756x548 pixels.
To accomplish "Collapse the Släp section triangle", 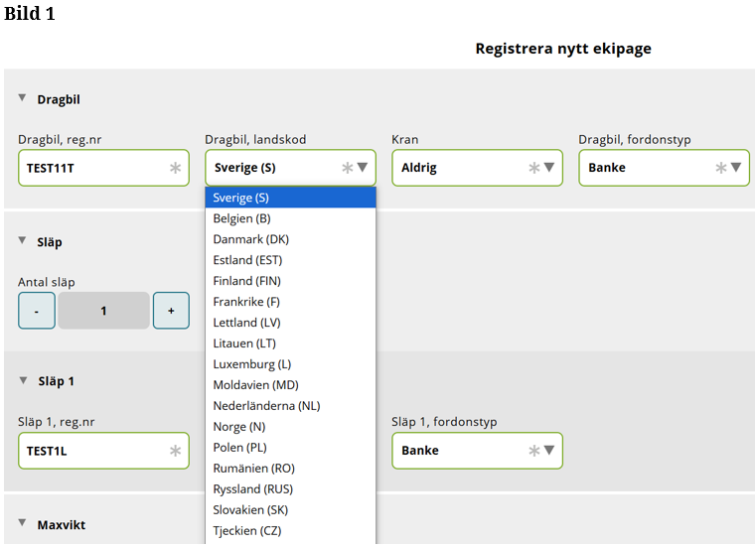I will (23, 240).
